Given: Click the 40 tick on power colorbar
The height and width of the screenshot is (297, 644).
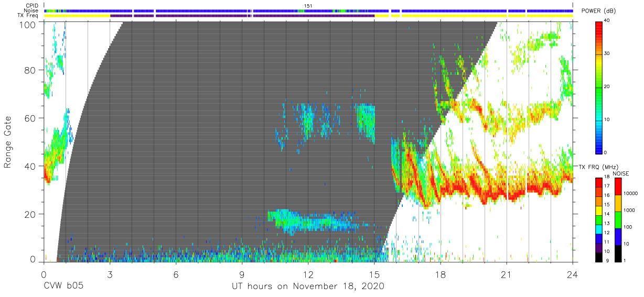Looking at the screenshot, I should tap(607, 20).
